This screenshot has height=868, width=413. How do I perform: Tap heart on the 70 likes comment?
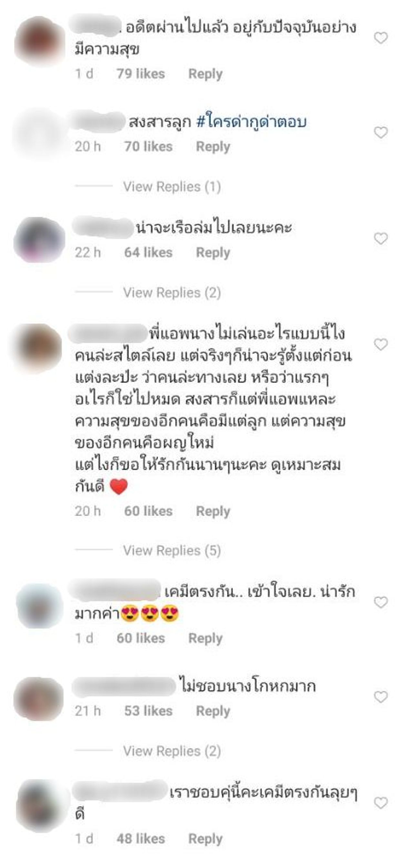(381, 132)
